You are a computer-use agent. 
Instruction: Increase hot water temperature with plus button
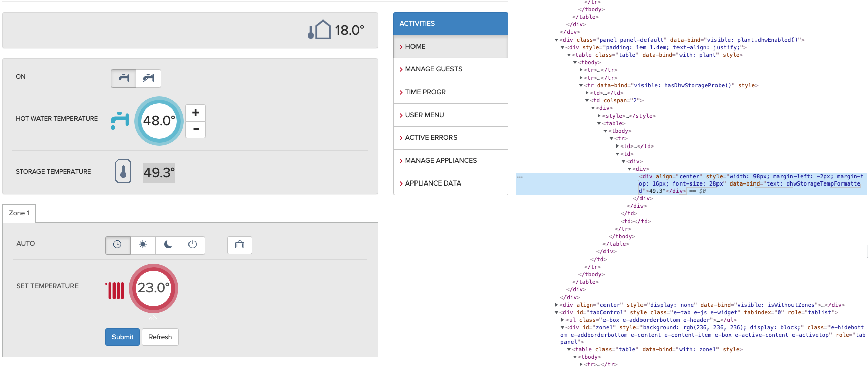click(196, 113)
